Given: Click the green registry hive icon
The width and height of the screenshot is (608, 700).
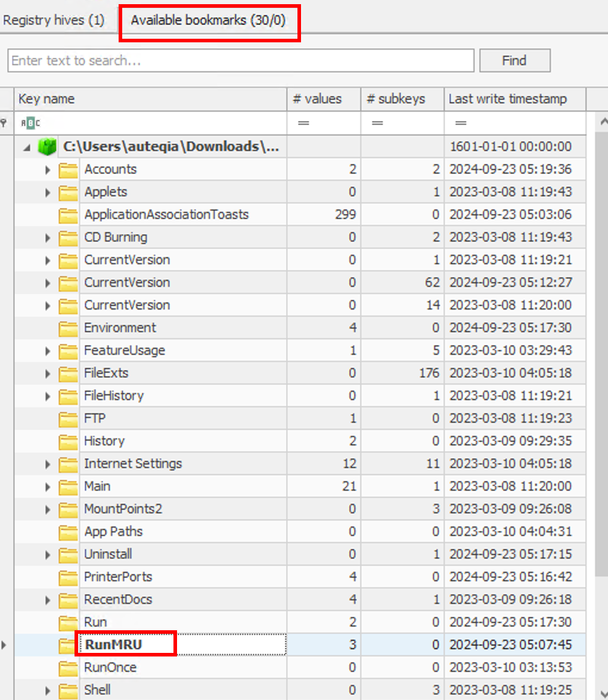Looking at the screenshot, I should click(48, 147).
